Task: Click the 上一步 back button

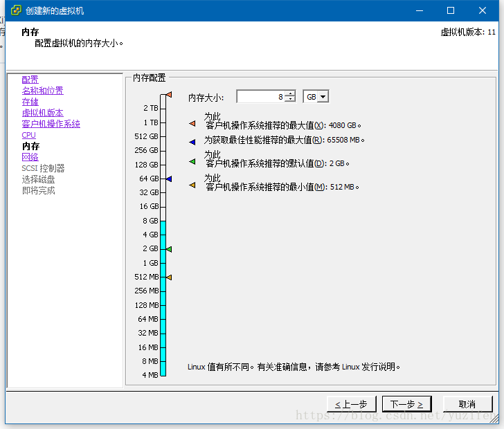Action: (x=351, y=404)
